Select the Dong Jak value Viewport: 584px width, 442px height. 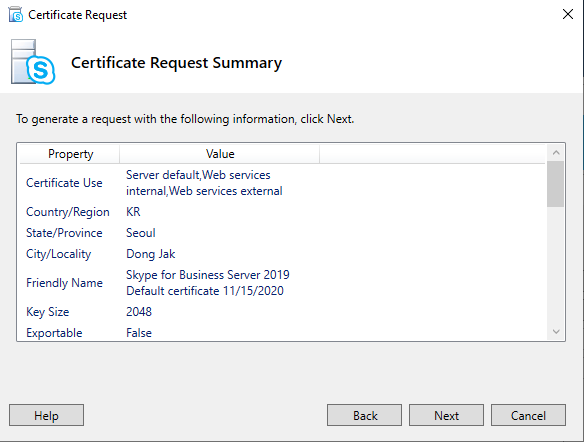[150, 254]
